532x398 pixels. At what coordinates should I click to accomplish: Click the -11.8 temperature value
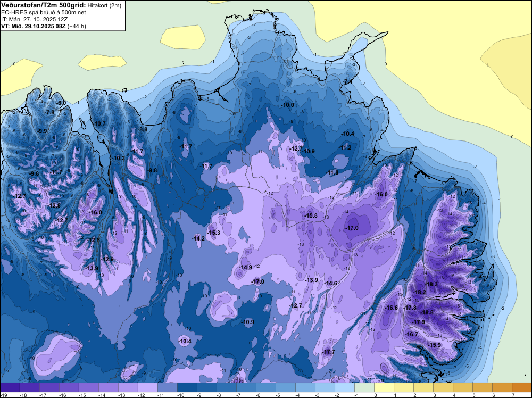click(332, 173)
